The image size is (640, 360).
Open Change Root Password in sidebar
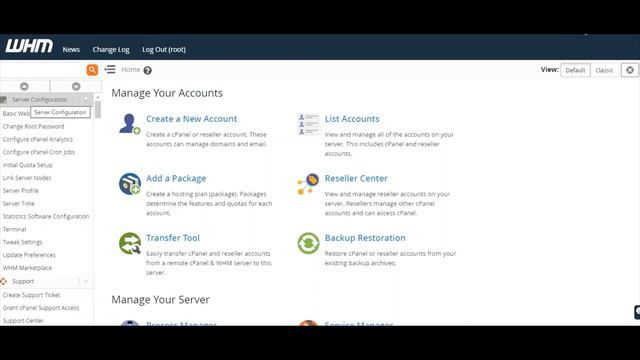(x=33, y=127)
